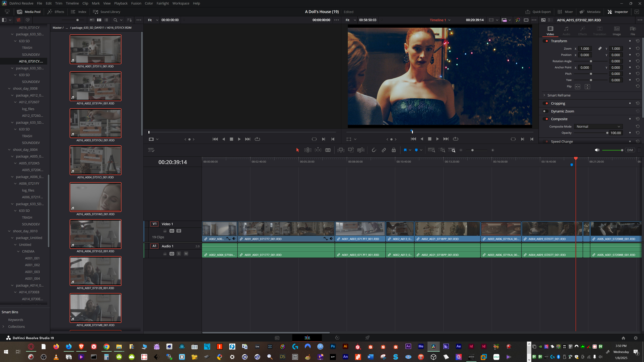Image resolution: width=644 pixels, height=362 pixels.
Task: Go to the project manager home icon
Action: (623, 338)
